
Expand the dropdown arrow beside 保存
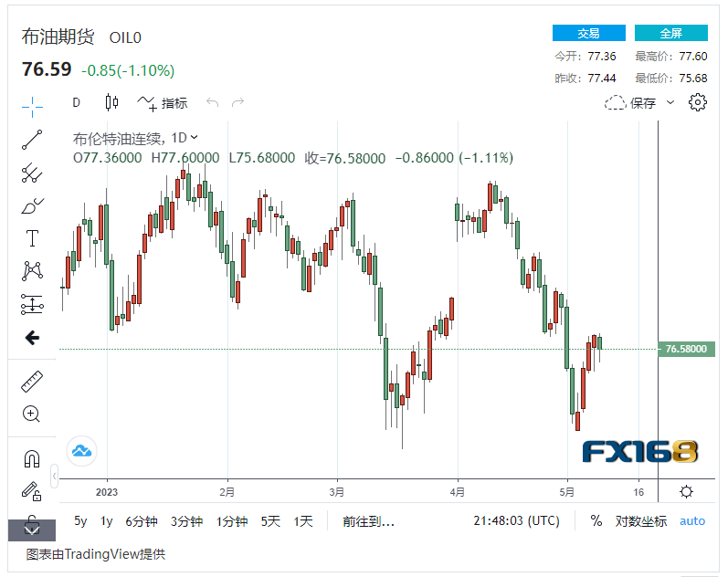click(670, 102)
